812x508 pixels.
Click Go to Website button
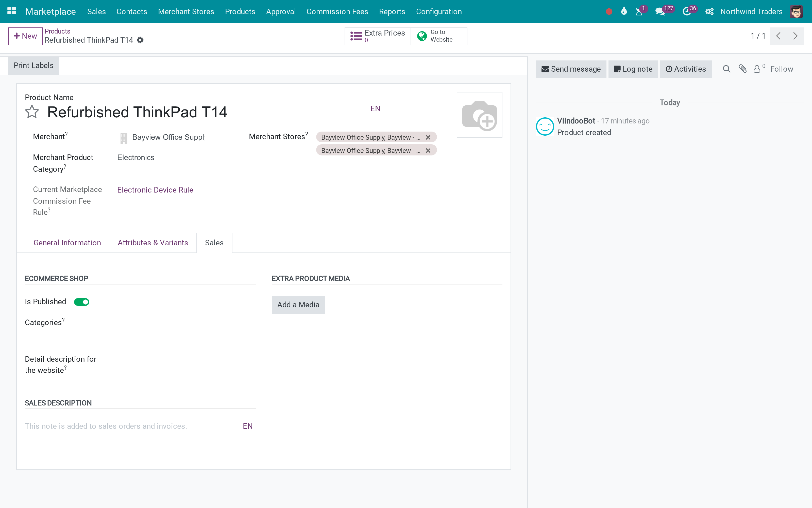point(439,36)
